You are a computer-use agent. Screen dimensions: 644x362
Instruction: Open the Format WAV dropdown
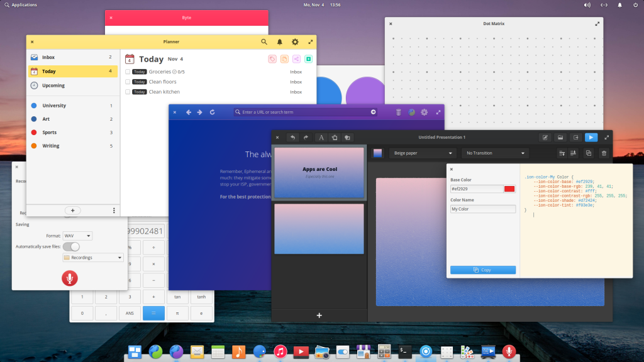coord(77,236)
